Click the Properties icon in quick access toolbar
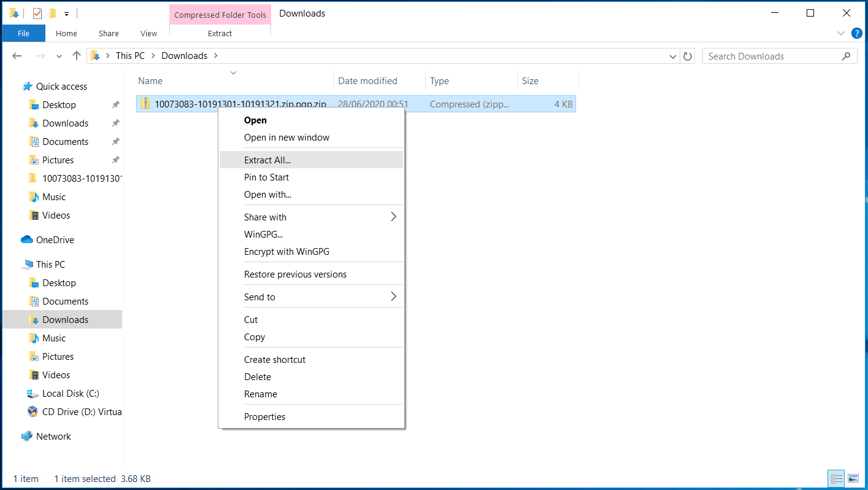The height and width of the screenshot is (490, 868). [37, 14]
